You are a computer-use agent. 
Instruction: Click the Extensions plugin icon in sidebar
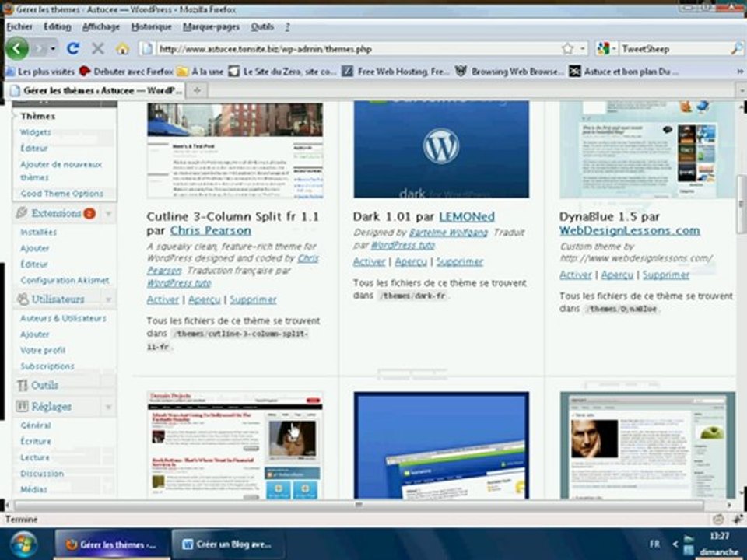click(x=22, y=213)
